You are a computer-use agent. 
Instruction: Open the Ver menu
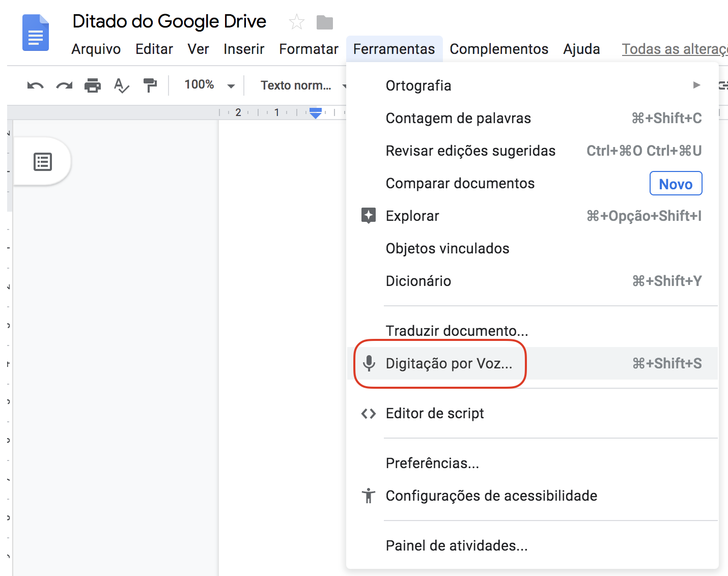coord(199,49)
